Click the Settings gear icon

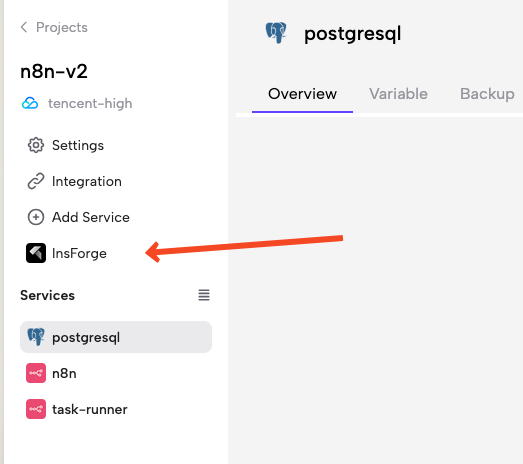36,145
